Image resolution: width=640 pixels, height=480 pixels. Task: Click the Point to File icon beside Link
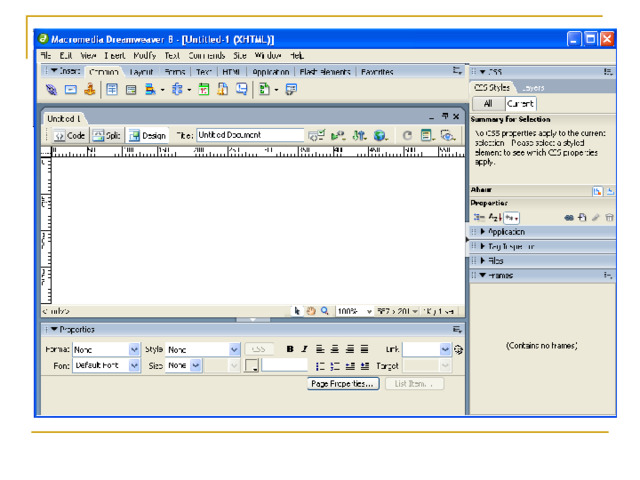pyautogui.click(x=458, y=350)
